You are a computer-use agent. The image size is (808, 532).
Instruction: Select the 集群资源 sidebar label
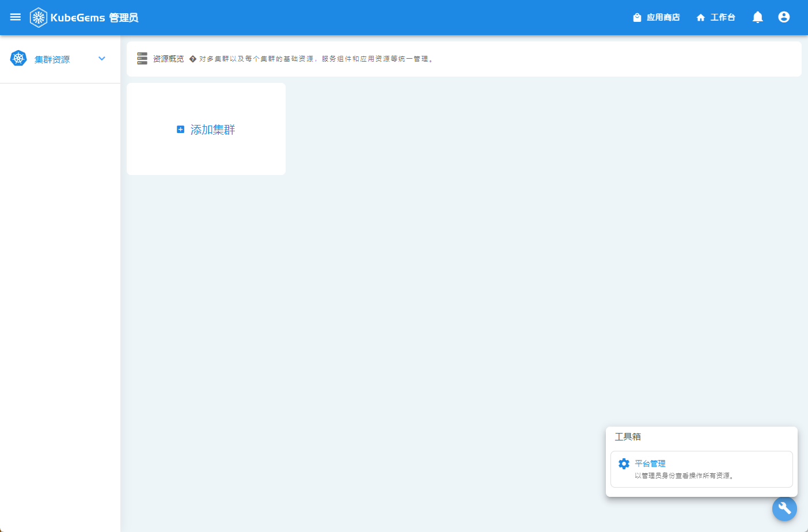point(52,59)
